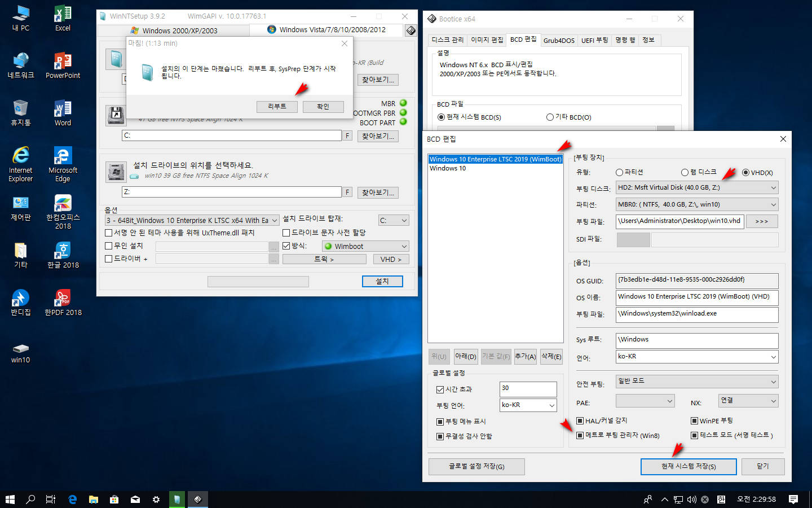Choose 기타 BCD(O) radio option

click(569, 117)
